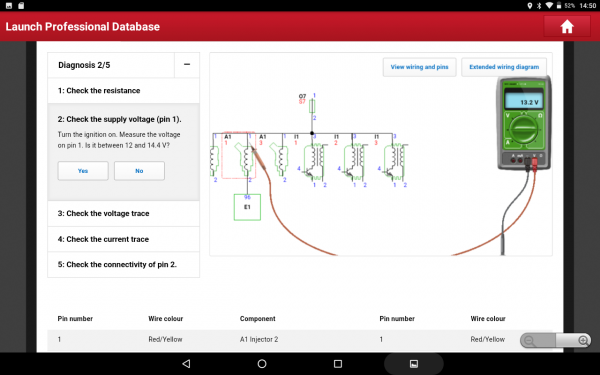Go to home screen via house icon
This screenshot has width=600, height=375.
click(x=567, y=27)
